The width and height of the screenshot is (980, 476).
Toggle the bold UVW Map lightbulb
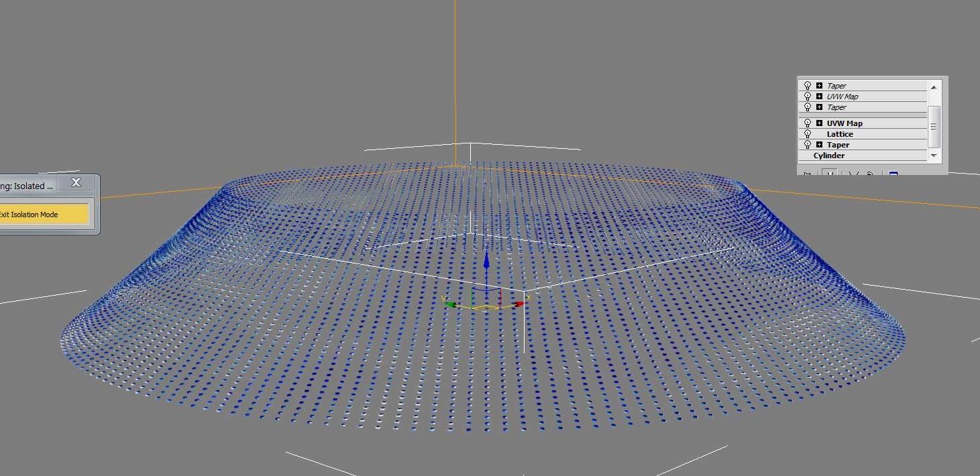tap(808, 123)
